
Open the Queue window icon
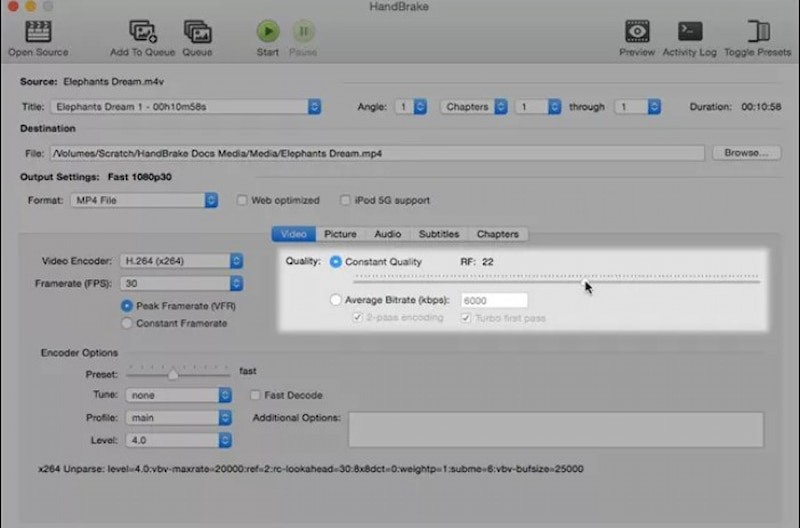click(x=197, y=32)
